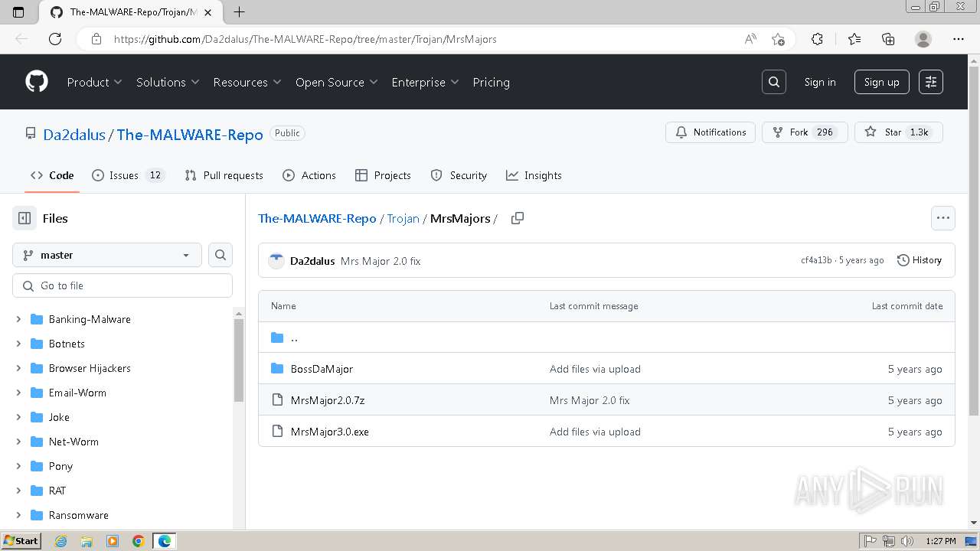The height and width of the screenshot is (551, 980).
Task: Open the tab actions menu icon
Action: (x=18, y=11)
